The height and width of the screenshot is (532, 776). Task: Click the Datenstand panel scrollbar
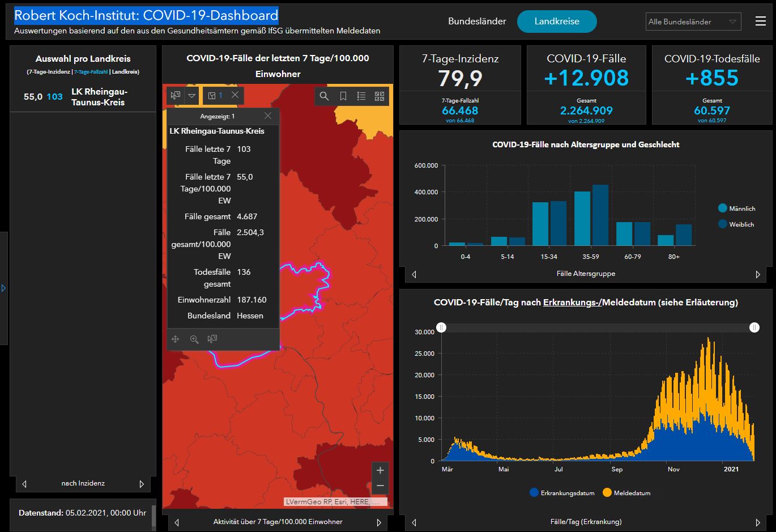tap(154, 514)
